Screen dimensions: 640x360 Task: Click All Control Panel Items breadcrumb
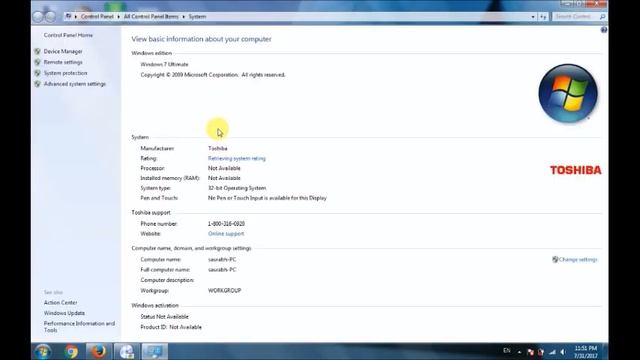pyautogui.click(x=151, y=17)
